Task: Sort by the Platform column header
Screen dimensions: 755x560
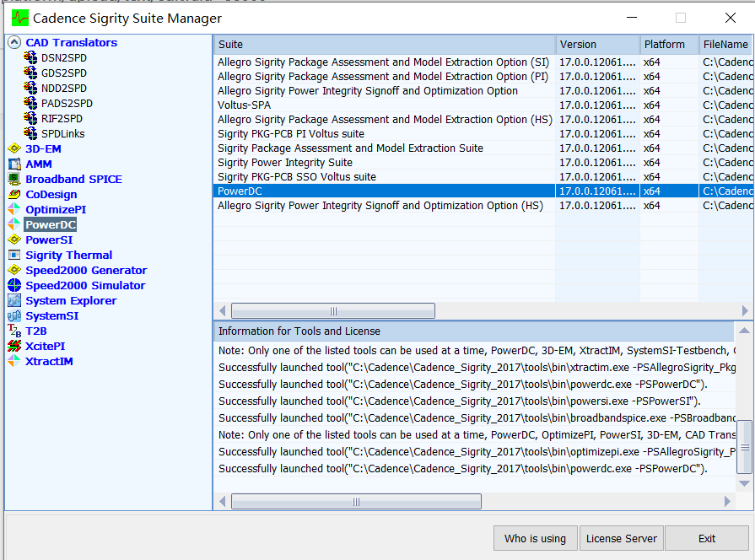Action: click(669, 45)
